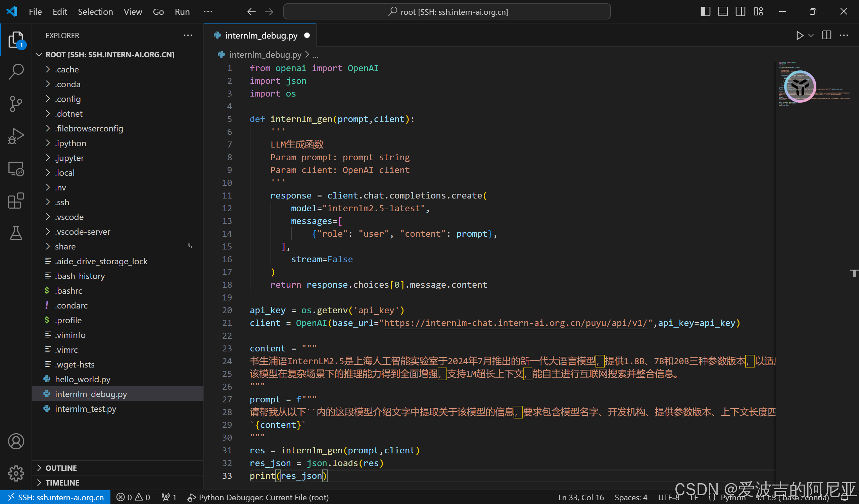Open the Source Control view
The height and width of the screenshot is (504, 859).
click(16, 104)
